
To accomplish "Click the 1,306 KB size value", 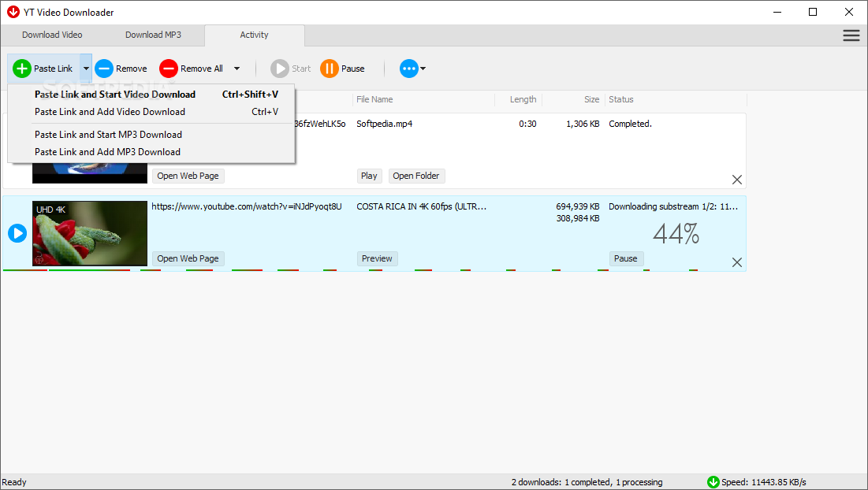I will pyautogui.click(x=583, y=124).
